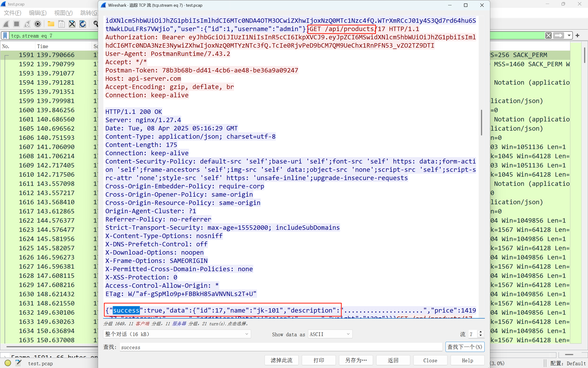Expand the Frame 1591 detail tree row
Screen dimensions: 588x368
pyautogui.click(x=5, y=357)
